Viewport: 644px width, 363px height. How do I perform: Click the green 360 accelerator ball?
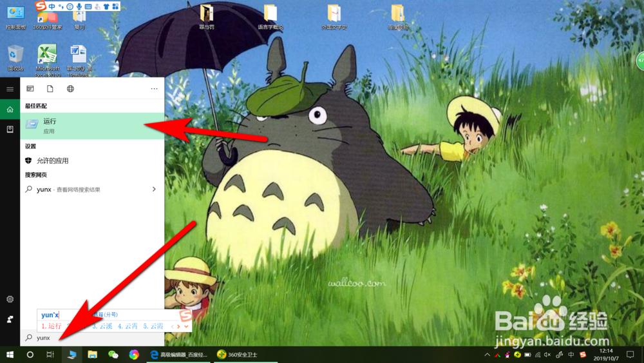pyautogui.click(x=640, y=61)
